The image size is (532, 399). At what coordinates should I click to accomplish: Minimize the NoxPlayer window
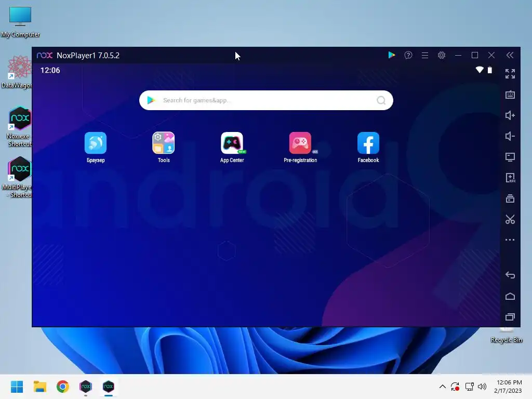pos(458,55)
